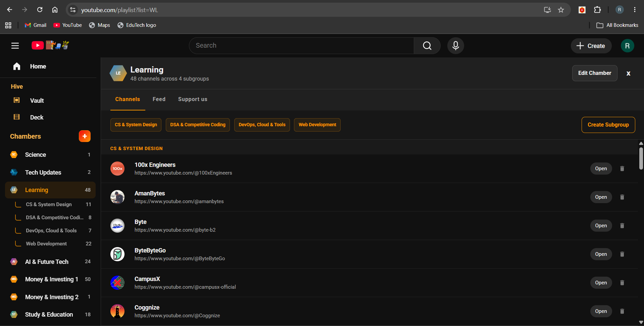
Task: Filter by DSA & Competitive Coding subgroup
Action: tap(198, 125)
